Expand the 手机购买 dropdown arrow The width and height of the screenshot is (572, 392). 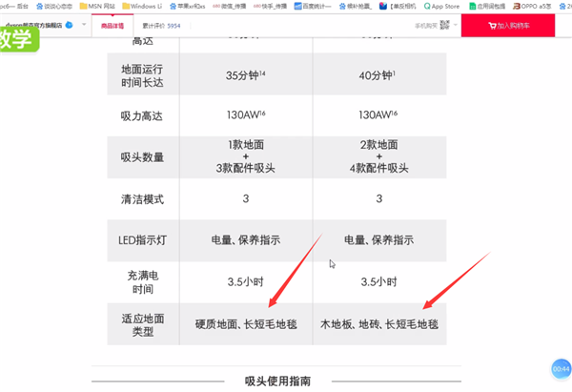456,25
